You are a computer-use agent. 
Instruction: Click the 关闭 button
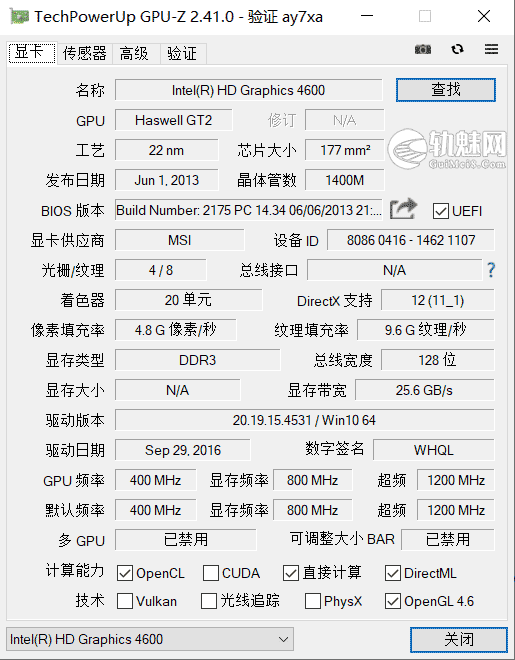(x=459, y=639)
